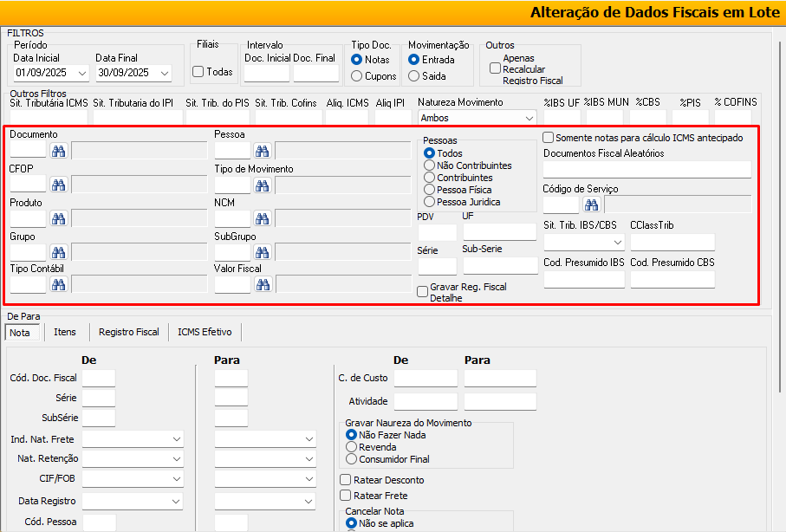Viewport: 786px width, 532px height.
Task: Open the Pessoa lookup binoculars icon
Action: (x=262, y=152)
